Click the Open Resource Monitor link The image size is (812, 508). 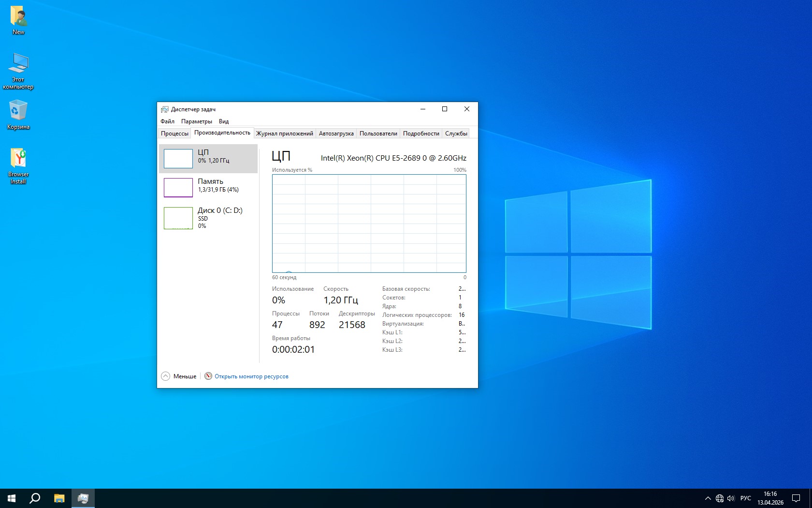pos(251,376)
